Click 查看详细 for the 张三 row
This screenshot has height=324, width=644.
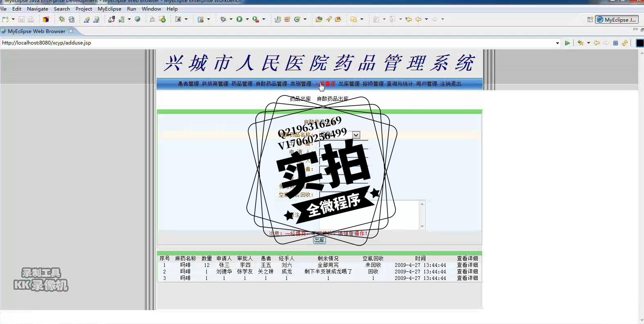(x=467, y=265)
